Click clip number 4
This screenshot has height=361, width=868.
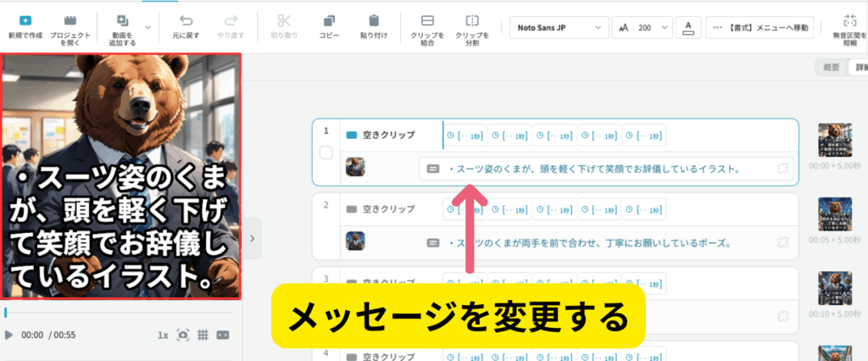[326, 353]
